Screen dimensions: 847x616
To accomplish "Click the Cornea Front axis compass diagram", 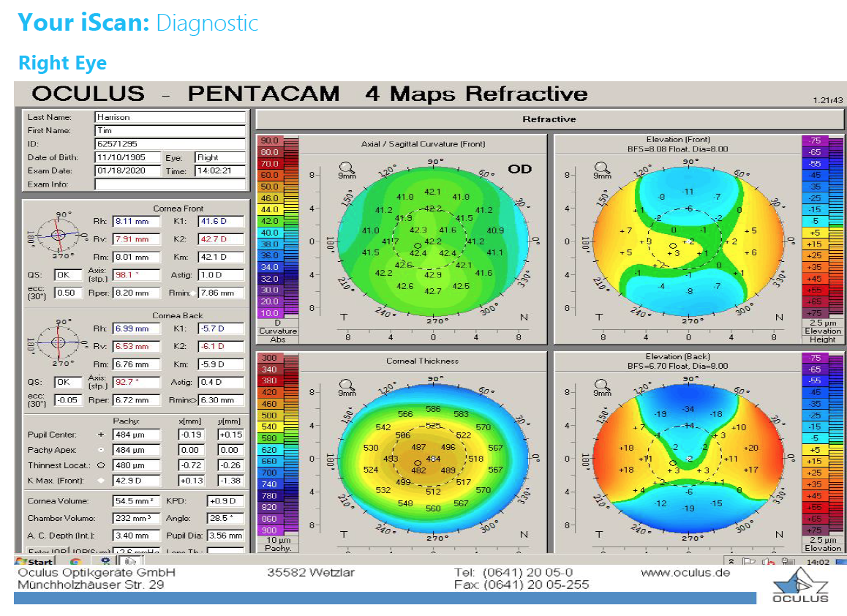I will pos(59,235).
